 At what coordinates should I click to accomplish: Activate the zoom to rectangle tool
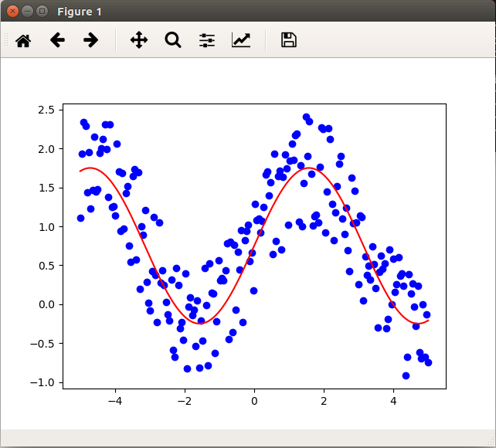[x=173, y=40]
